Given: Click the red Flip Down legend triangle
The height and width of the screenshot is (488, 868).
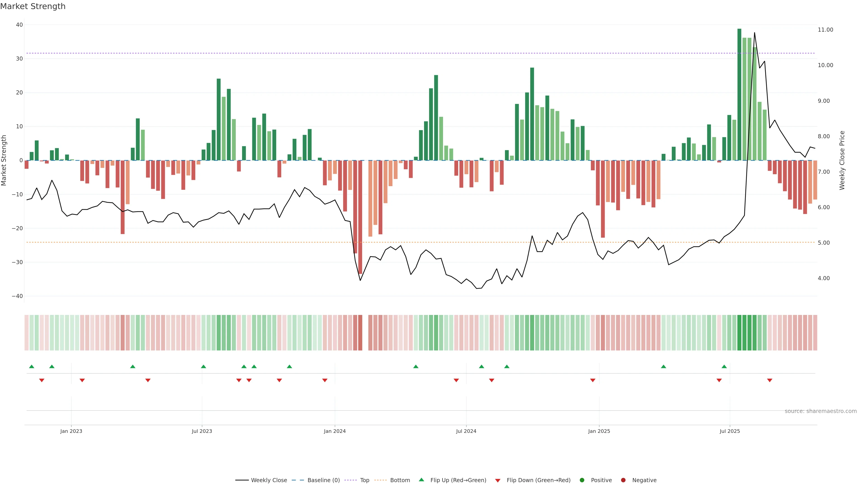Looking at the screenshot, I should (498, 481).
